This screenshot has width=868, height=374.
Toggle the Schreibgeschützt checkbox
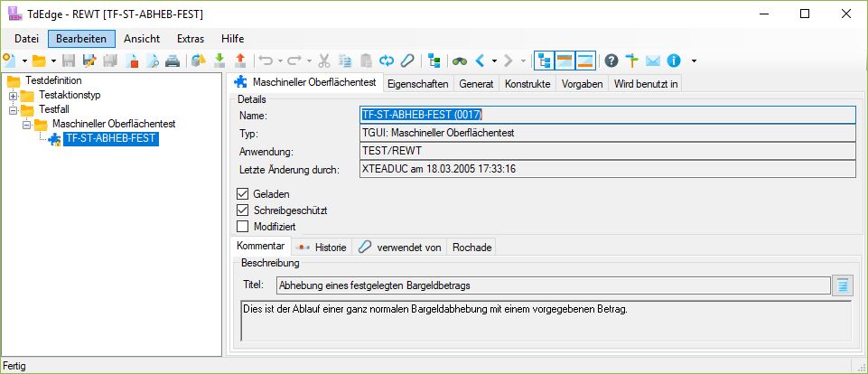(x=242, y=210)
